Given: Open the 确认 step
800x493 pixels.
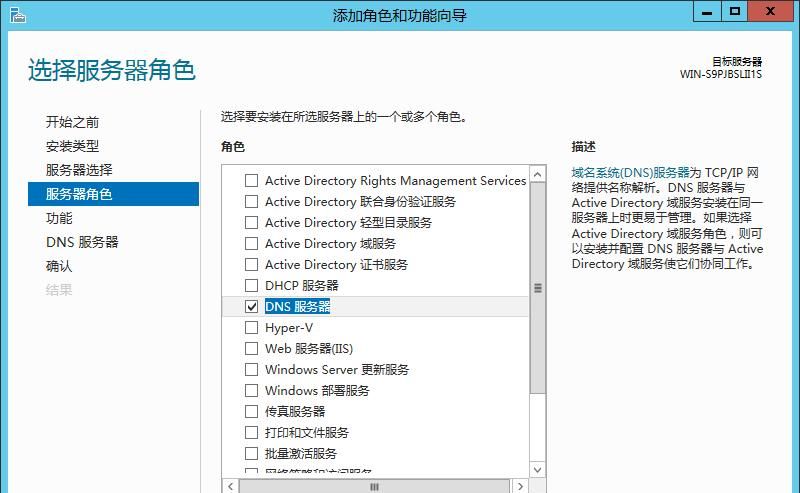Looking at the screenshot, I should tap(59, 266).
